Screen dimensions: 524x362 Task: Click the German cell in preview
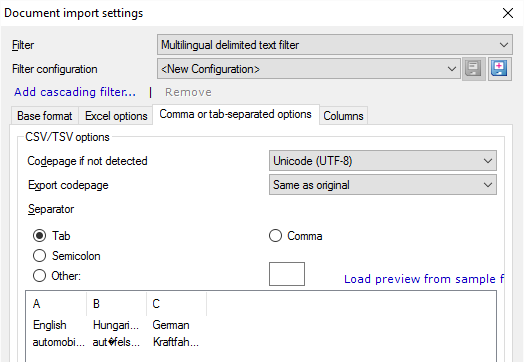(x=171, y=325)
